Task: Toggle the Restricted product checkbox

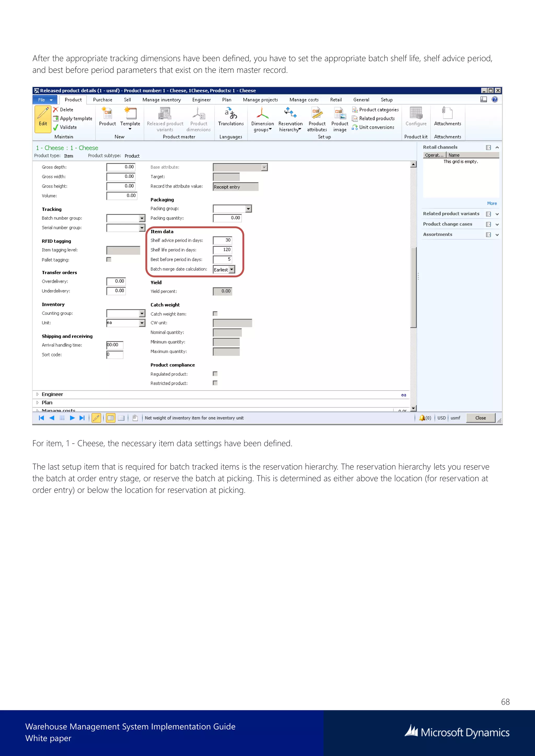Action: [x=215, y=383]
